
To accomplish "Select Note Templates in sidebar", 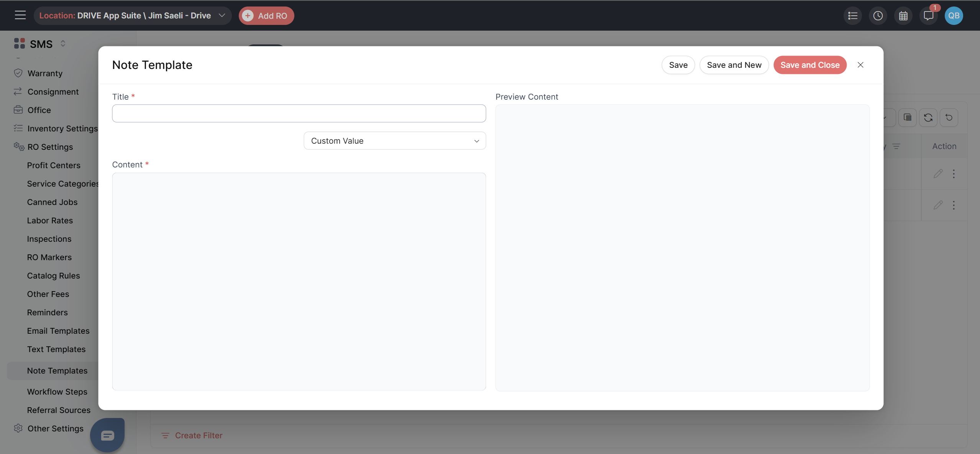I will pos(57,370).
